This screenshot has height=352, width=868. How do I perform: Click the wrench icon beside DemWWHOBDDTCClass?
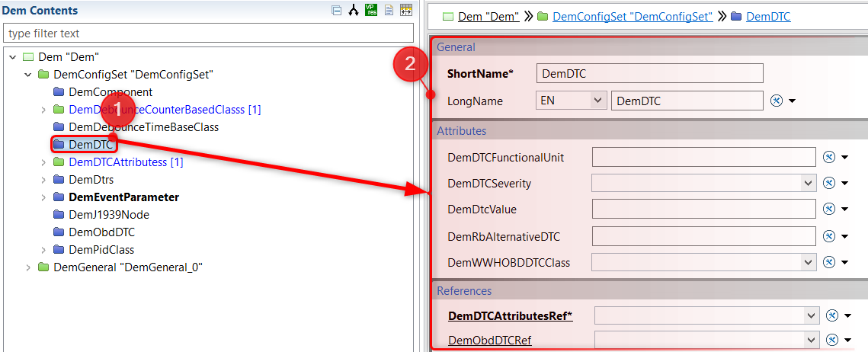(828, 262)
